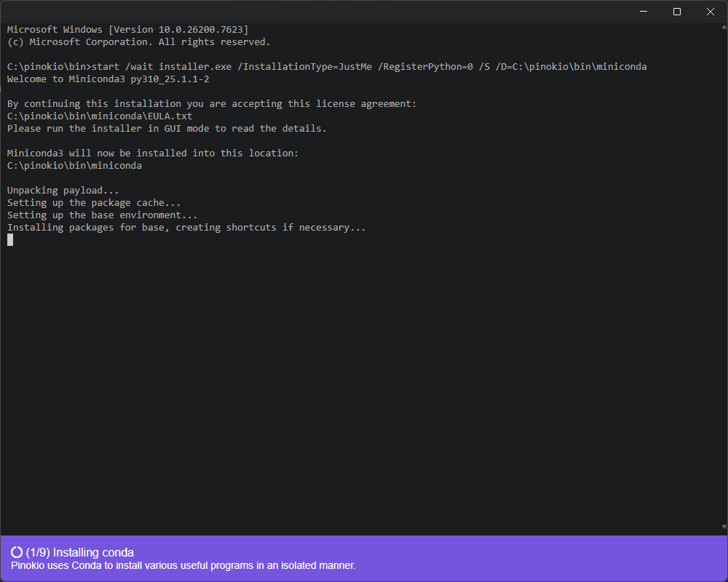Image resolution: width=728 pixels, height=582 pixels.
Task: Click the Pinokio Conda description subtitle text
Action: click(181, 565)
